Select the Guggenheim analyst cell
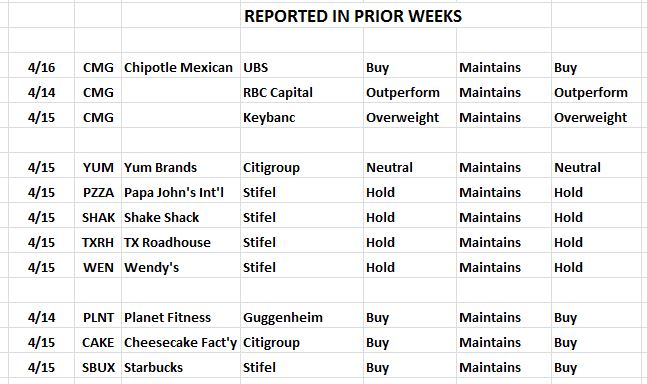The width and height of the screenshot is (647, 384). tap(302, 317)
